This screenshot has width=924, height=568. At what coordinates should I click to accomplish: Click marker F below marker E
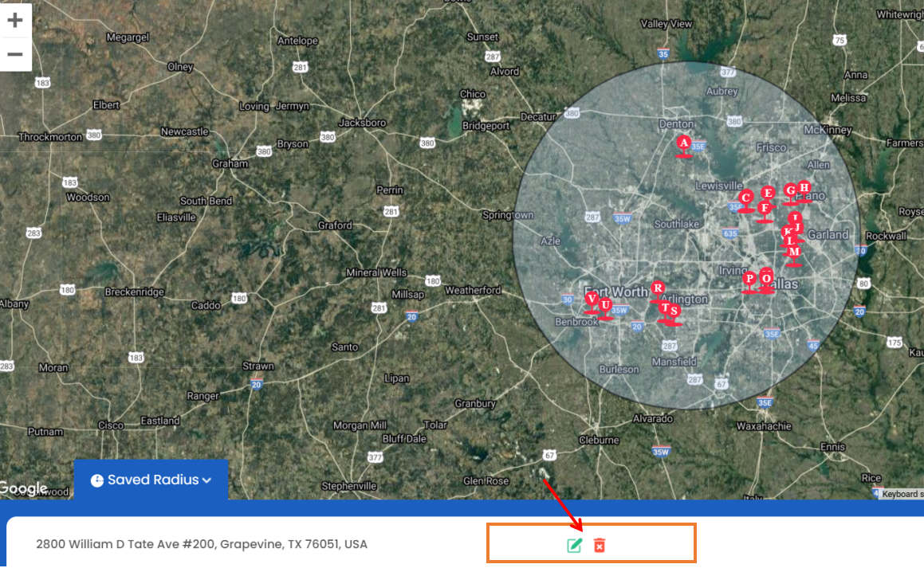pos(765,210)
